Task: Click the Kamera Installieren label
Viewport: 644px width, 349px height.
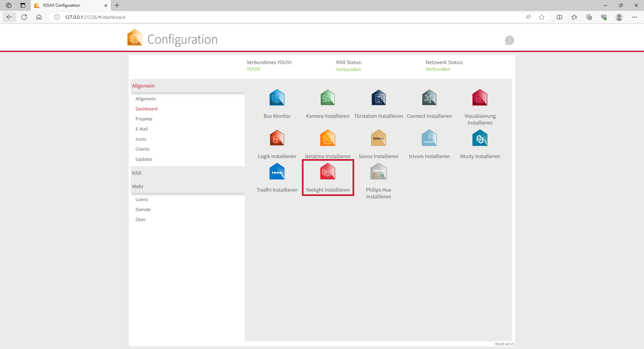Action: point(328,116)
